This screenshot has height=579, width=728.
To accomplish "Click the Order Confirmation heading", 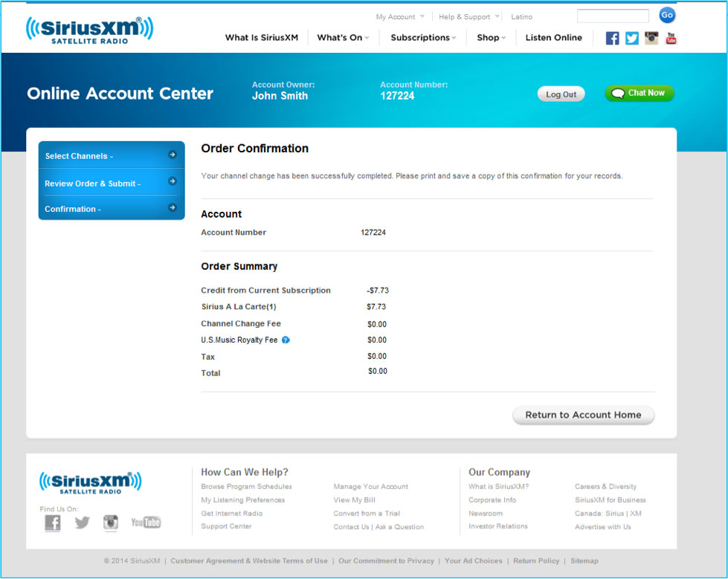I will point(255,149).
